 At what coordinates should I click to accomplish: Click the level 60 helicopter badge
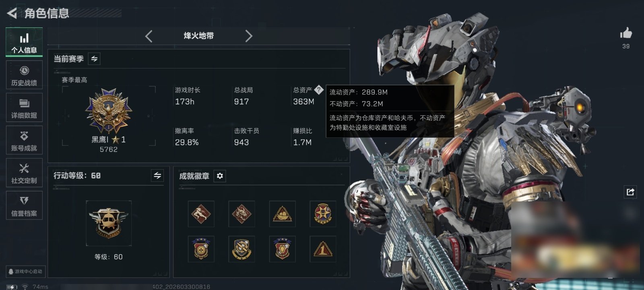108,223
